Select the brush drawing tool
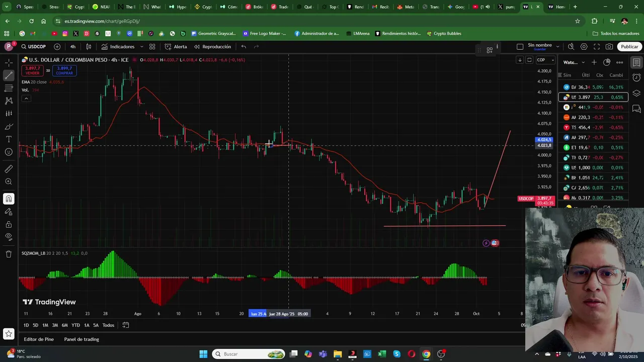644x362 pixels. point(9,126)
